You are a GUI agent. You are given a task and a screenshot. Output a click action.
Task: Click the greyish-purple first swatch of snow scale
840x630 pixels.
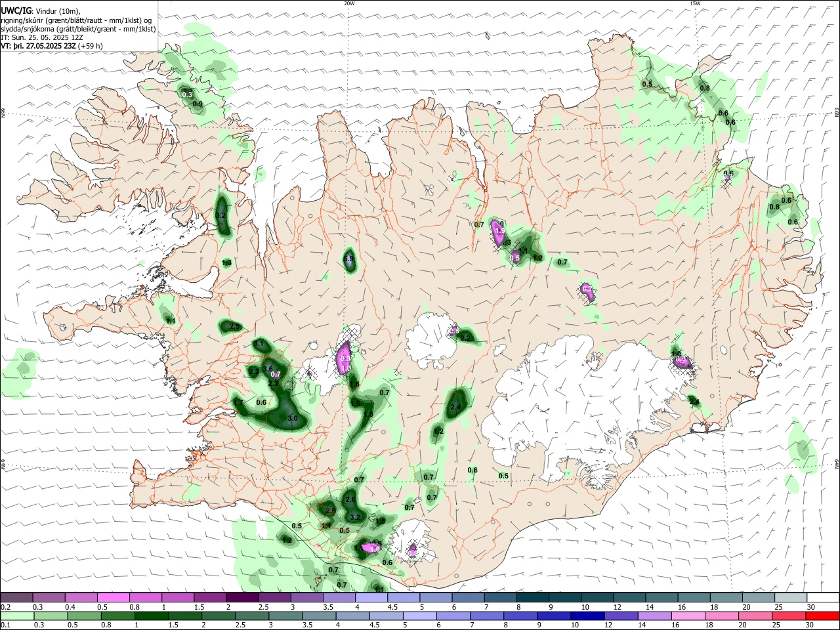[x=18, y=598]
